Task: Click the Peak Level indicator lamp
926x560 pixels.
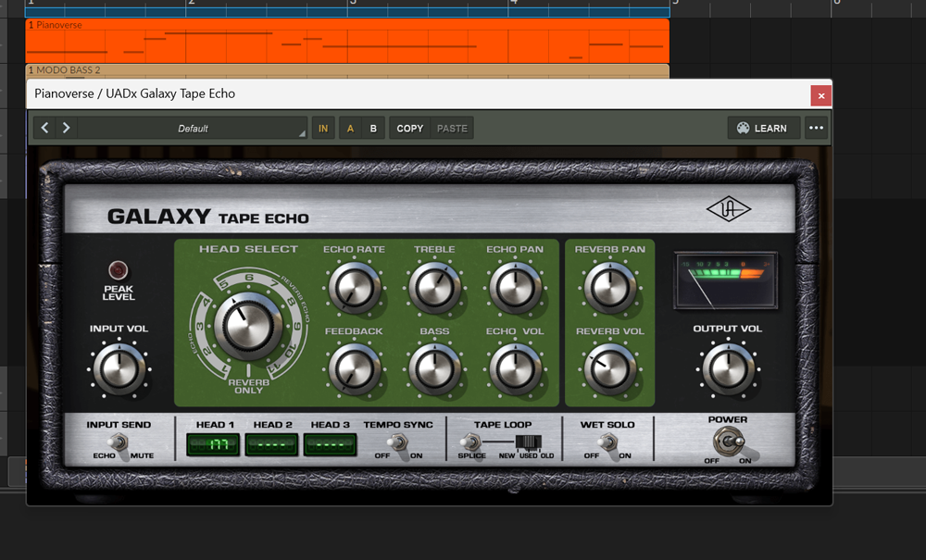Action: click(x=118, y=270)
